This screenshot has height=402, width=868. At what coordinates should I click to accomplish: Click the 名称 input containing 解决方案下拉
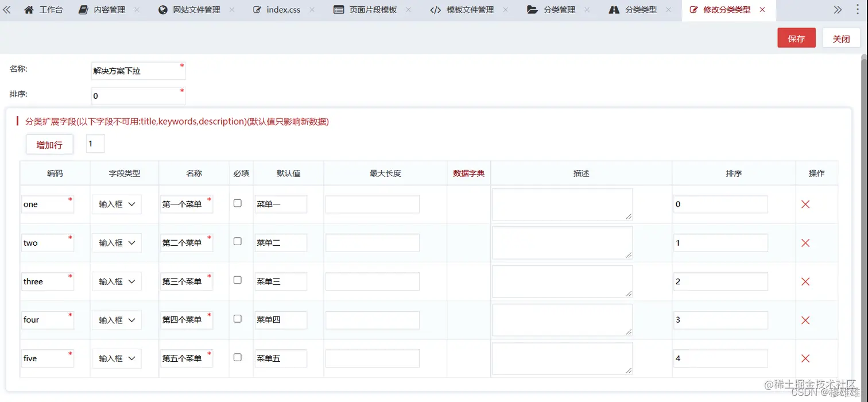[x=138, y=71]
